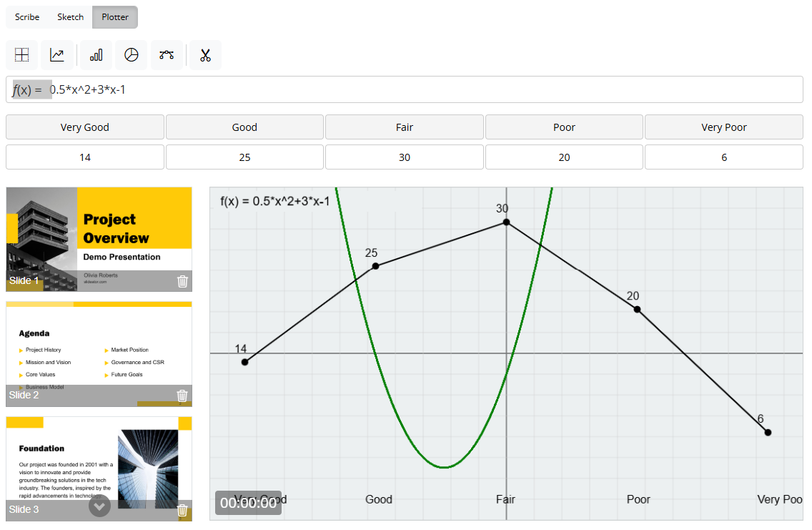Click the Fair axis label on chart

pyautogui.click(x=505, y=499)
